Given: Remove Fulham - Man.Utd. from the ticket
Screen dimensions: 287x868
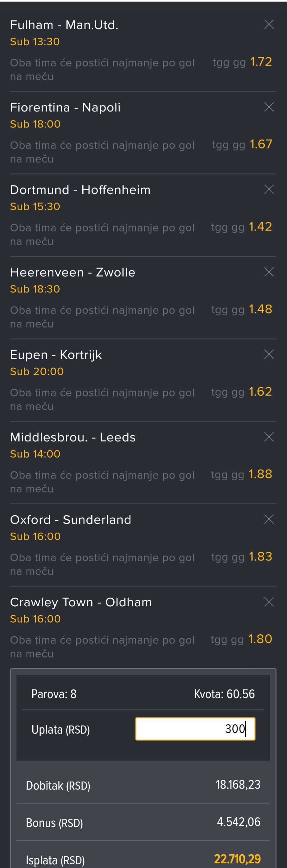Looking at the screenshot, I should tap(269, 24).
